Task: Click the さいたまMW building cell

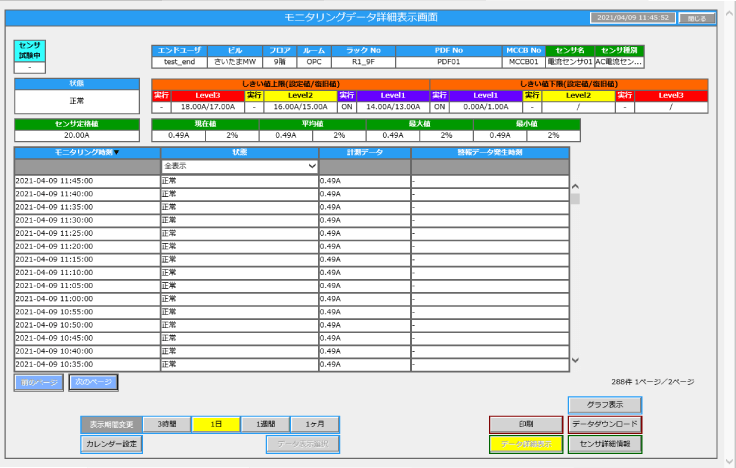Action: click(x=235, y=62)
